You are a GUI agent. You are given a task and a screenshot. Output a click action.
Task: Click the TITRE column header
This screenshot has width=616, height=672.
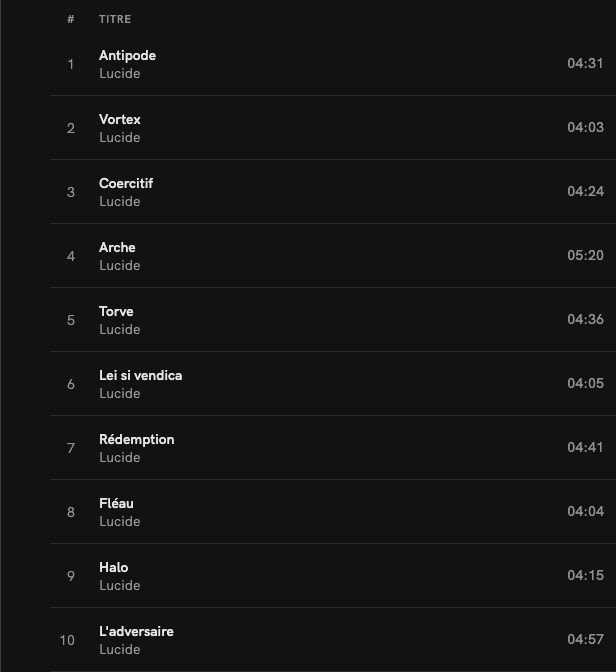point(115,19)
